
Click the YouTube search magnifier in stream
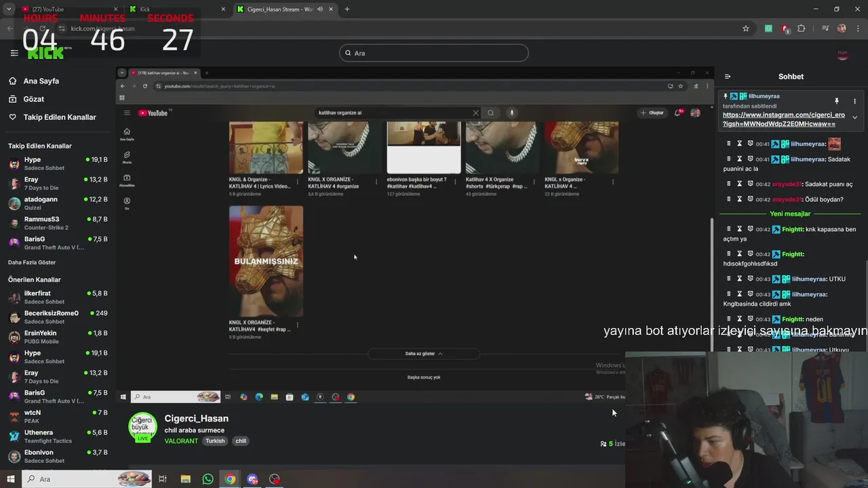(x=490, y=113)
